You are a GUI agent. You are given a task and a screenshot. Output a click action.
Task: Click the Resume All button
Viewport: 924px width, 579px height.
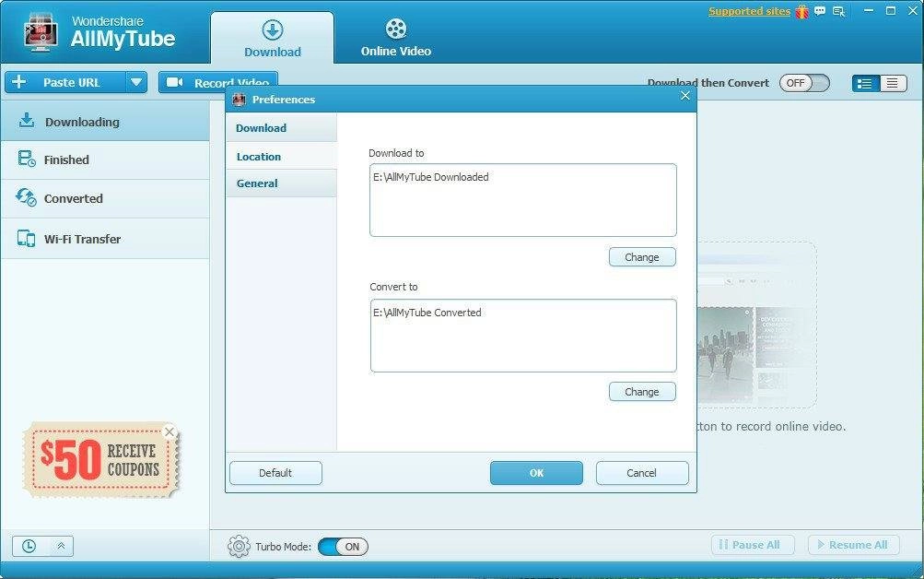pos(853,545)
